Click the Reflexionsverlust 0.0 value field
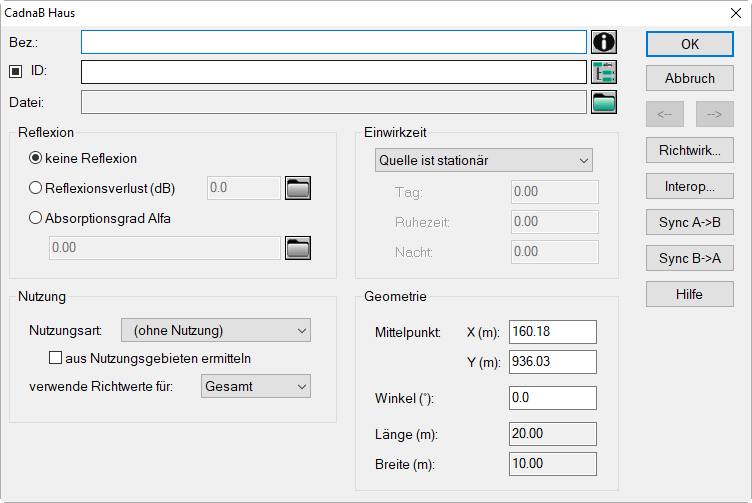The width and height of the screenshot is (752, 503). click(x=244, y=188)
